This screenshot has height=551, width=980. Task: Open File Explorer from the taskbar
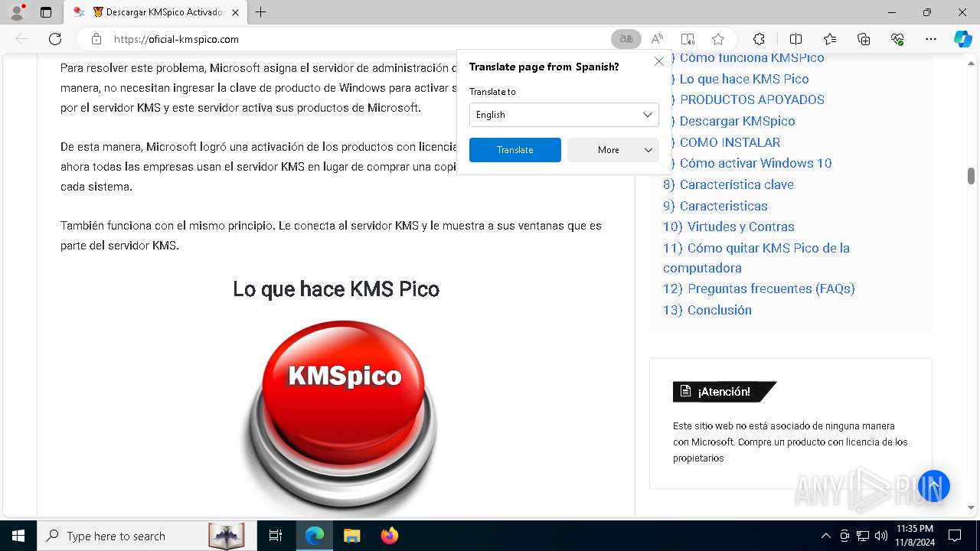coord(351,536)
